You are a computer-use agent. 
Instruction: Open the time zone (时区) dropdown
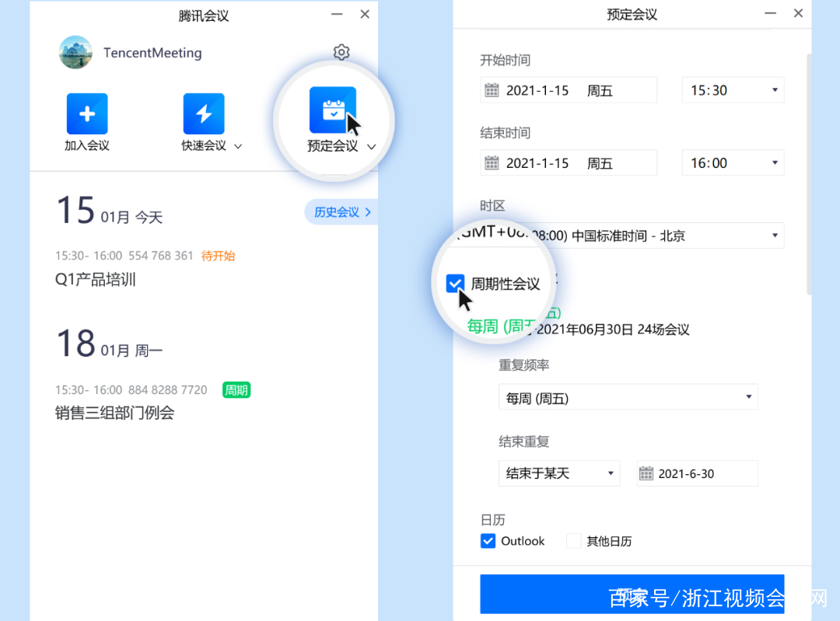tap(632, 235)
